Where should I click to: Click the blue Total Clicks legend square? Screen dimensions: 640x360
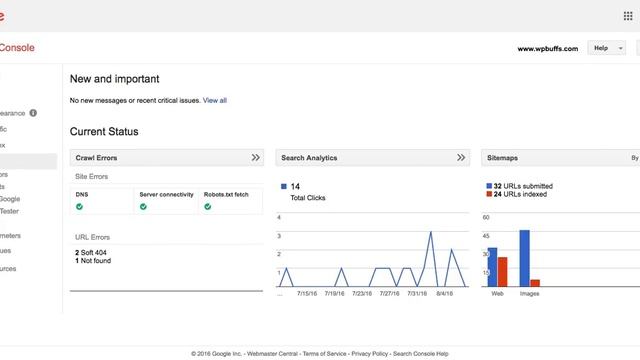pyautogui.click(x=284, y=187)
